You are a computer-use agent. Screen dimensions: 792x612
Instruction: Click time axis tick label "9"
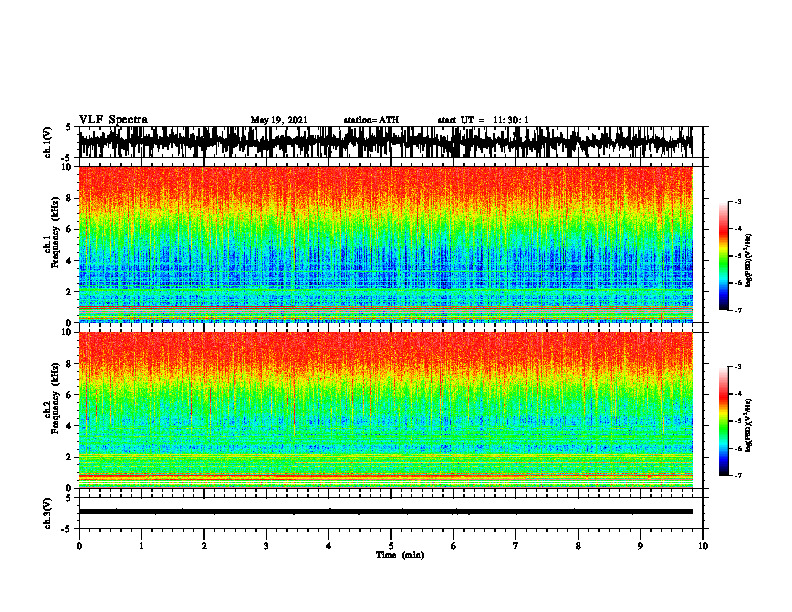point(640,546)
